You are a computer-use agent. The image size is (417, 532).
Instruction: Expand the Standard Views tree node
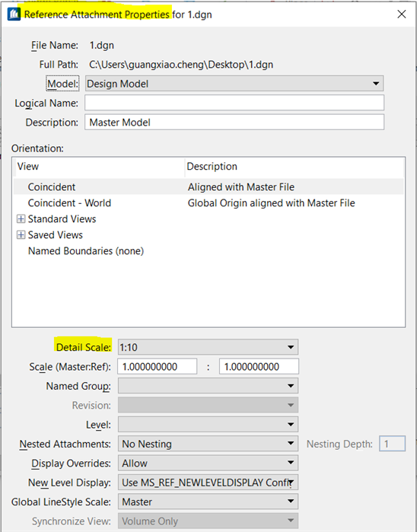pos(21,219)
